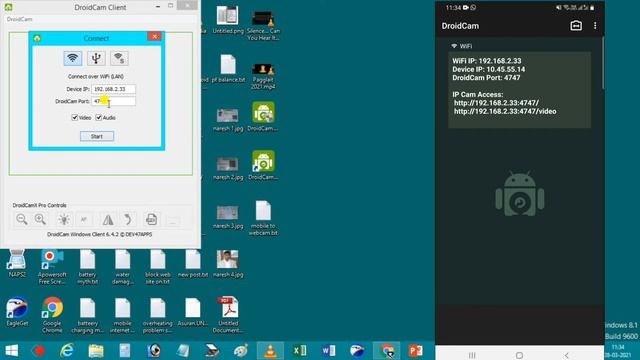The width and height of the screenshot is (640, 360).
Task: Open the three-dot overflow menu in phone app
Action: click(595, 26)
